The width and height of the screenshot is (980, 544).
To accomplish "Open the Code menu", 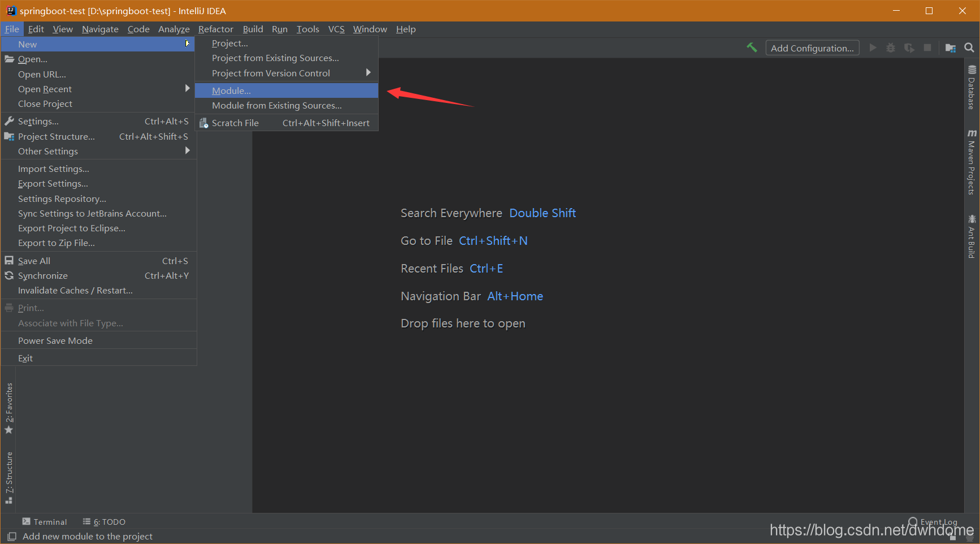I will (x=138, y=29).
